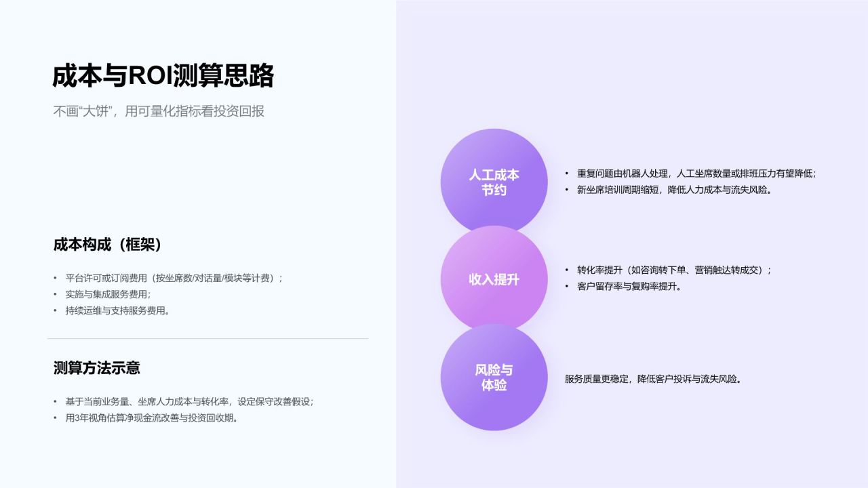Select the 人工成本节约 circle

pos(494,182)
